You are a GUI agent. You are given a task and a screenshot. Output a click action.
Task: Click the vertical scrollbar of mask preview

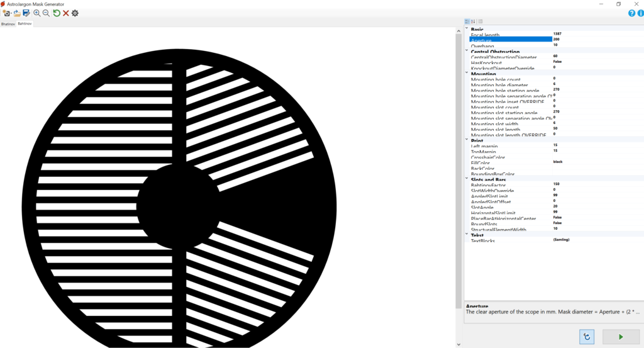[x=458, y=171]
